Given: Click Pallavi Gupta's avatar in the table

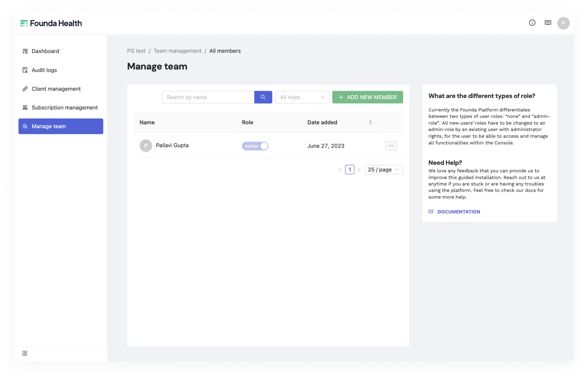Looking at the screenshot, I should coord(146,146).
